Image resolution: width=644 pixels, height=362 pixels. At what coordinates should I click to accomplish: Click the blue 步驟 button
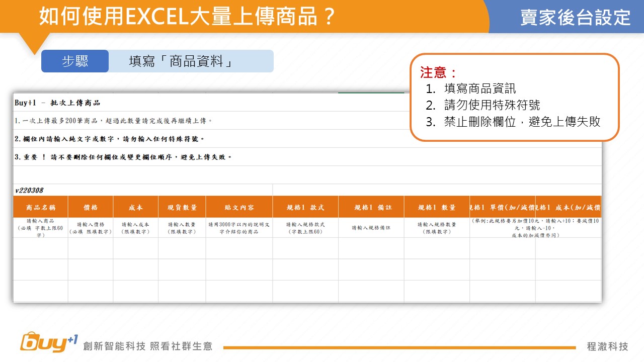tap(75, 61)
